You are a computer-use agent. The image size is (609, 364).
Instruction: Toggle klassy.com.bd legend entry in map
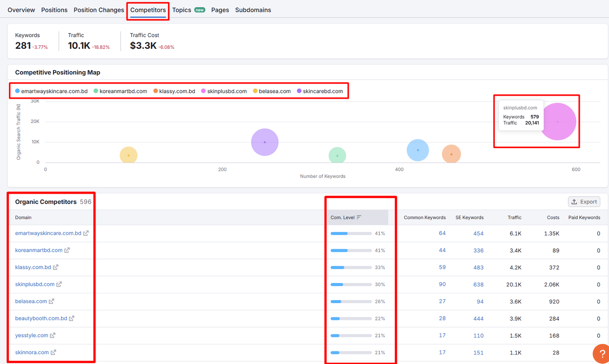pos(174,91)
